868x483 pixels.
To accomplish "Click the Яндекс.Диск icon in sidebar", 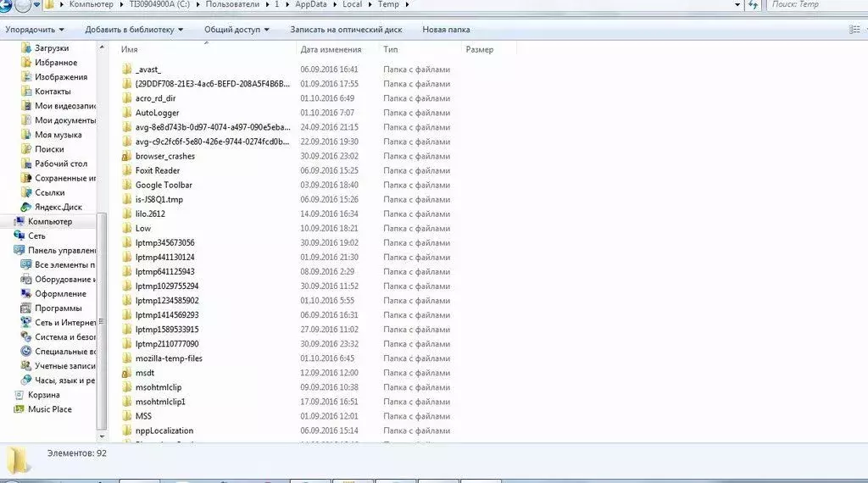I will pyautogui.click(x=26, y=207).
